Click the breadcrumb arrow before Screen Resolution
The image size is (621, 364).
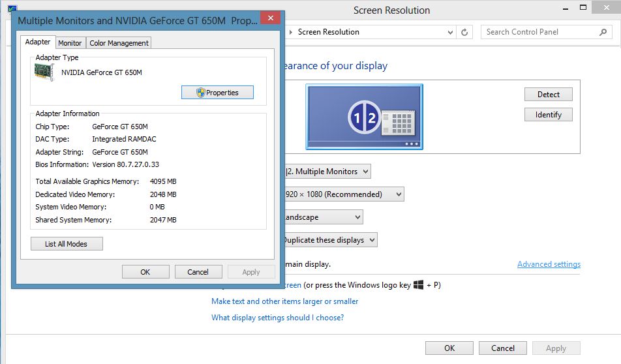pos(291,32)
